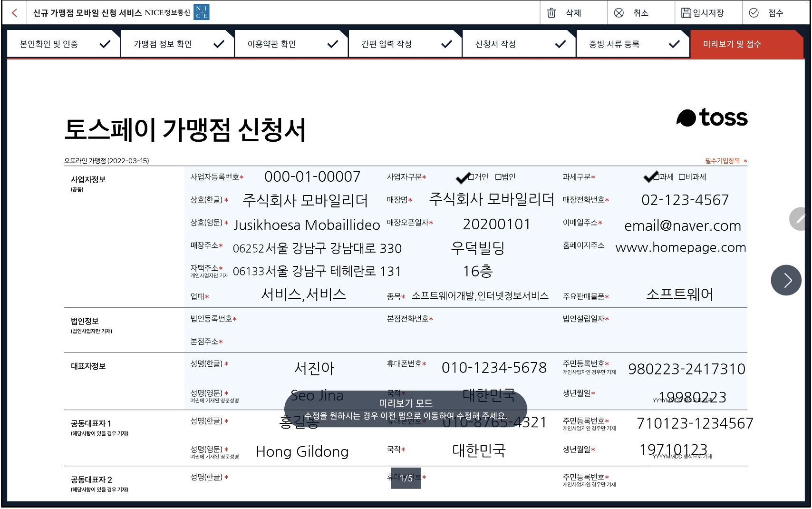Click the 오프라인 가맹점 (2022-03-15) label
The width and height of the screenshot is (812, 509).
click(x=106, y=161)
